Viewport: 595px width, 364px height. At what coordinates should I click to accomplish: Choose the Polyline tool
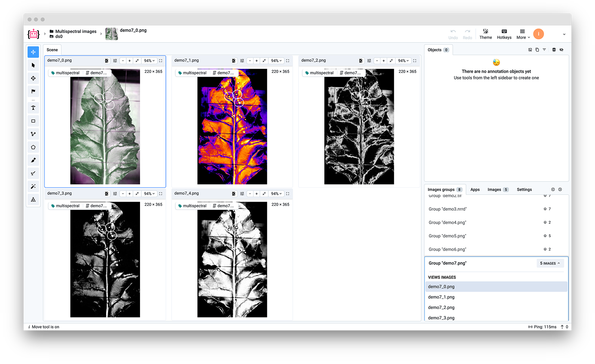click(x=33, y=134)
